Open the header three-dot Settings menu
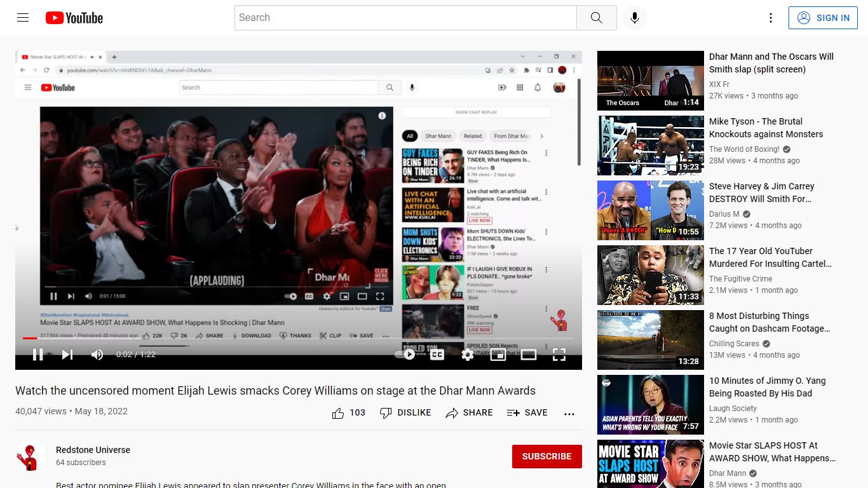Viewport: 868px width, 488px height. pyautogui.click(x=771, y=18)
